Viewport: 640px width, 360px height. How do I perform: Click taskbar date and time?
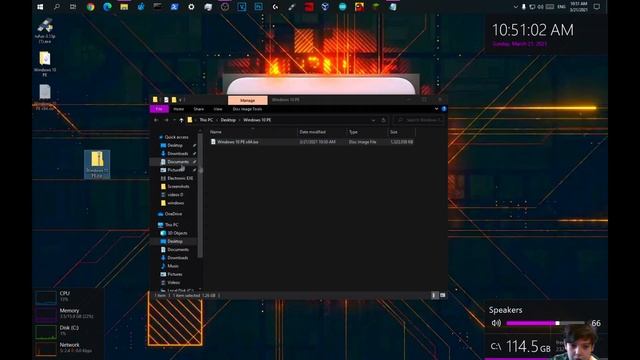579,7
